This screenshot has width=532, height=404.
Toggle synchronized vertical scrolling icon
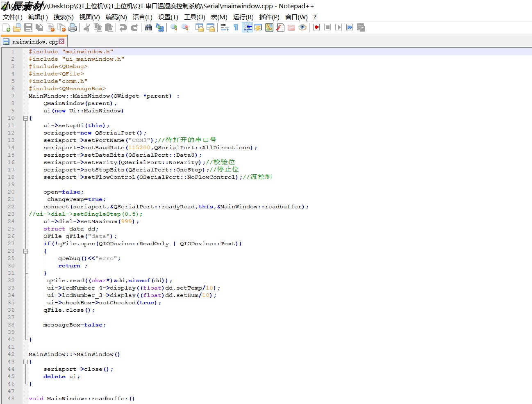[x=200, y=27]
